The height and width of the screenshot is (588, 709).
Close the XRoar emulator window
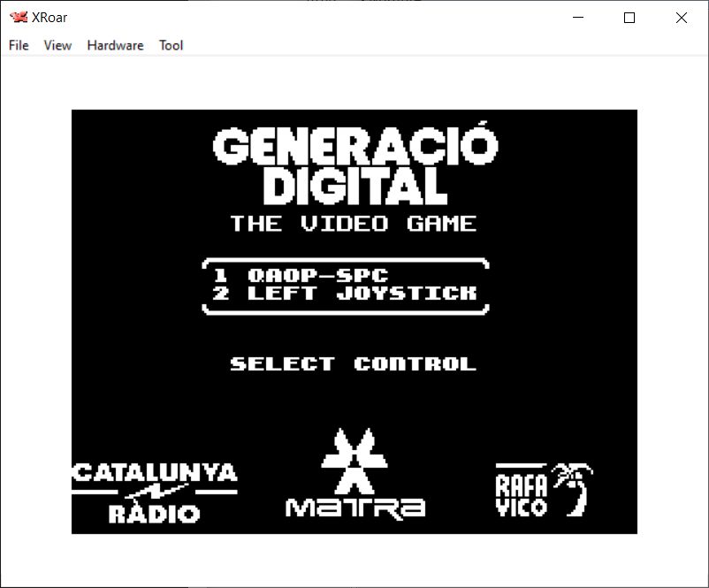(x=681, y=18)
